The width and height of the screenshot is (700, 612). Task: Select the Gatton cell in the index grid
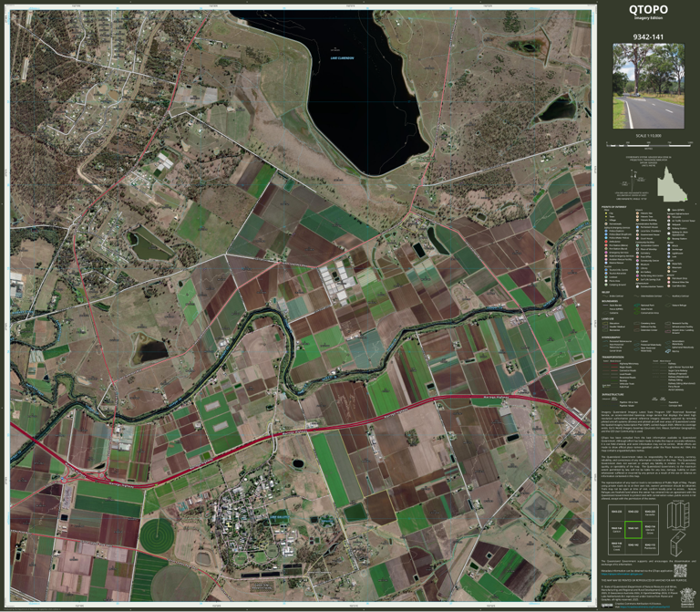[x=616, y=530]
